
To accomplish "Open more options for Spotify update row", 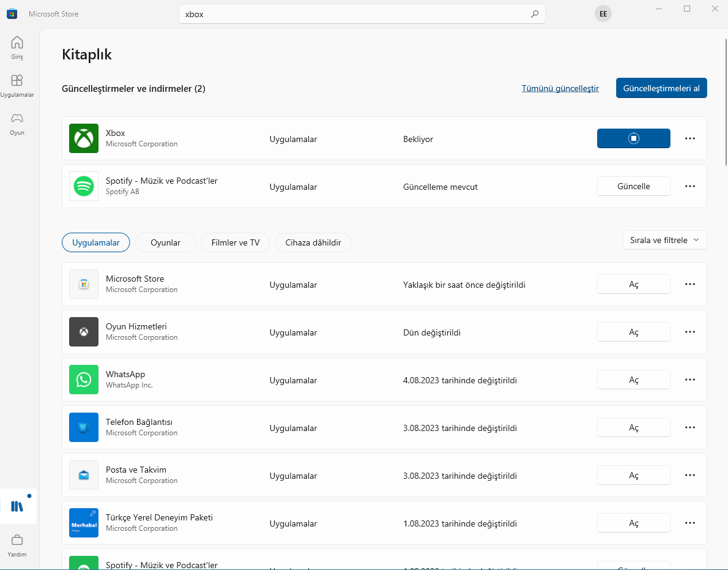I will click(690, 186).
